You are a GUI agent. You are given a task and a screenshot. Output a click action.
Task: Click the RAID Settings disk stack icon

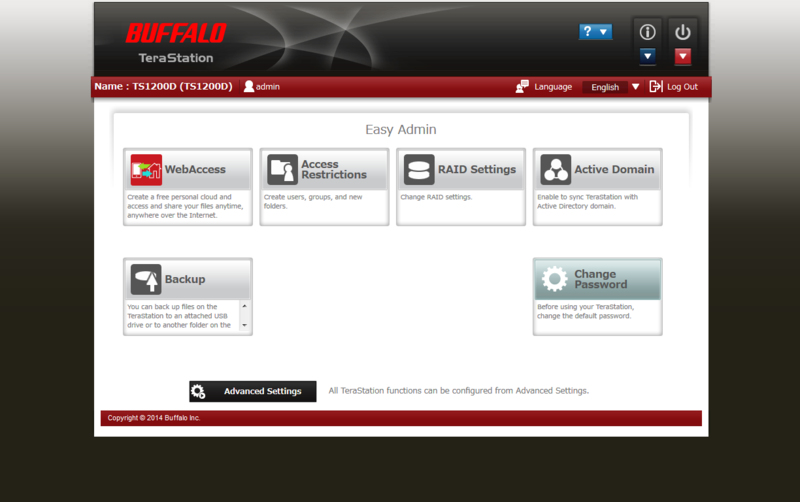tap(419, 170)
